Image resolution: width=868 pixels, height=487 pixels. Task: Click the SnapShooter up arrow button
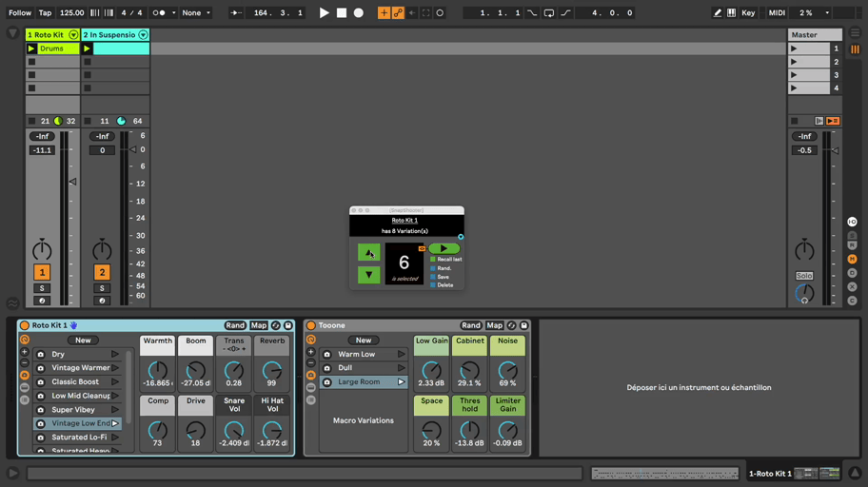(368, 253)
